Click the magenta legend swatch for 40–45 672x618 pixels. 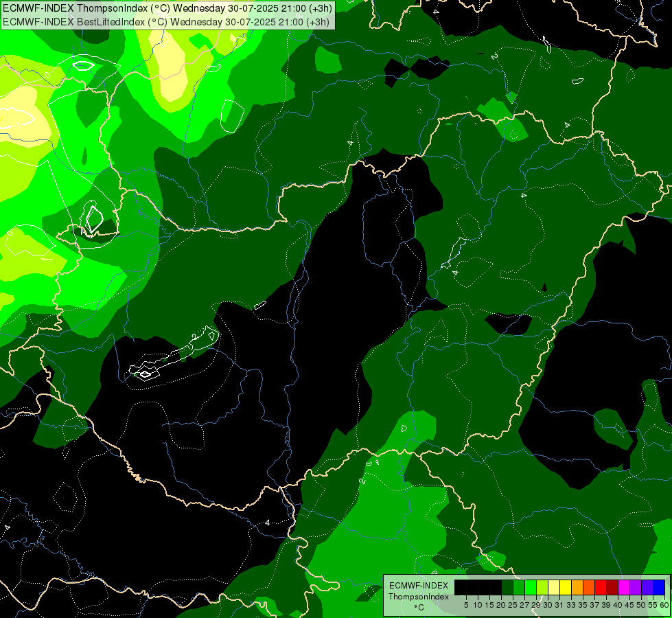pyautogui.click(x=624, y=587)
